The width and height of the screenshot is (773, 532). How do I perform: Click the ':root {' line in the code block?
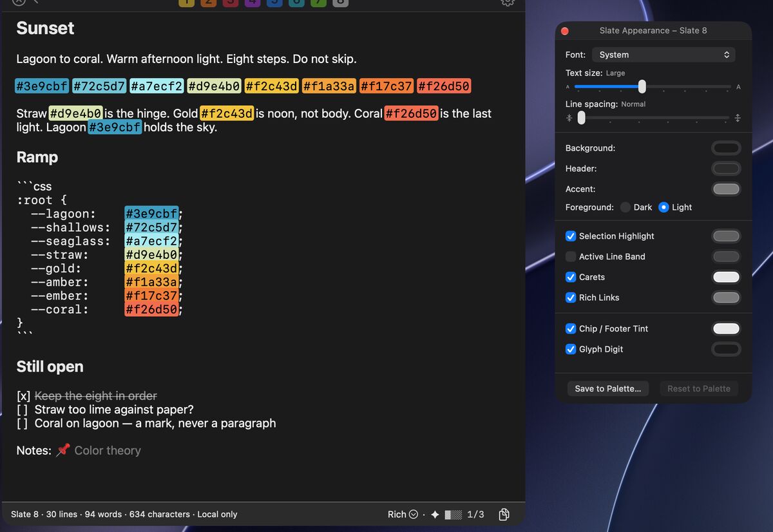pos(42,200)
